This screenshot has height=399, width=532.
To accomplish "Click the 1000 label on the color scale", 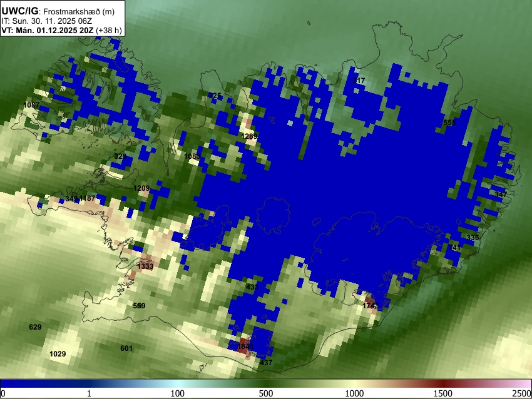I will pos(354,393).
